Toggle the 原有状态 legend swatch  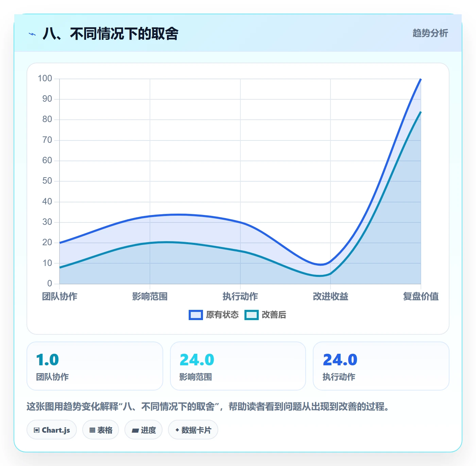coord(196,315)
